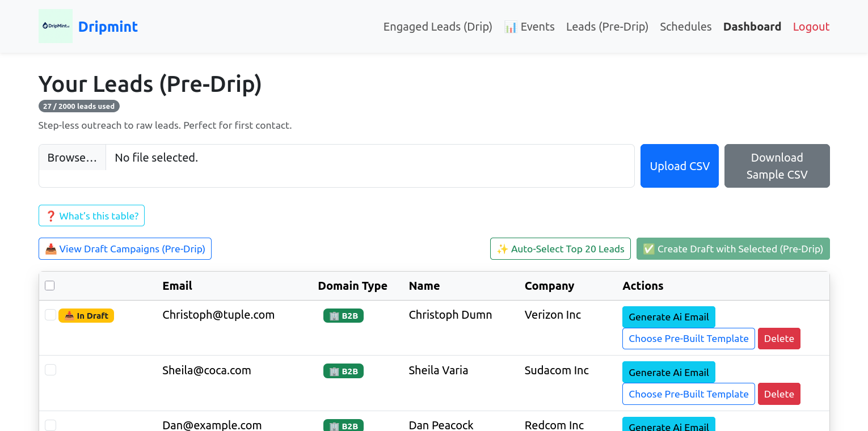Auto-Select Top 20 Leads with sparkle button
This screenshot has height=431, width=868.
click(x=560, y=249)
